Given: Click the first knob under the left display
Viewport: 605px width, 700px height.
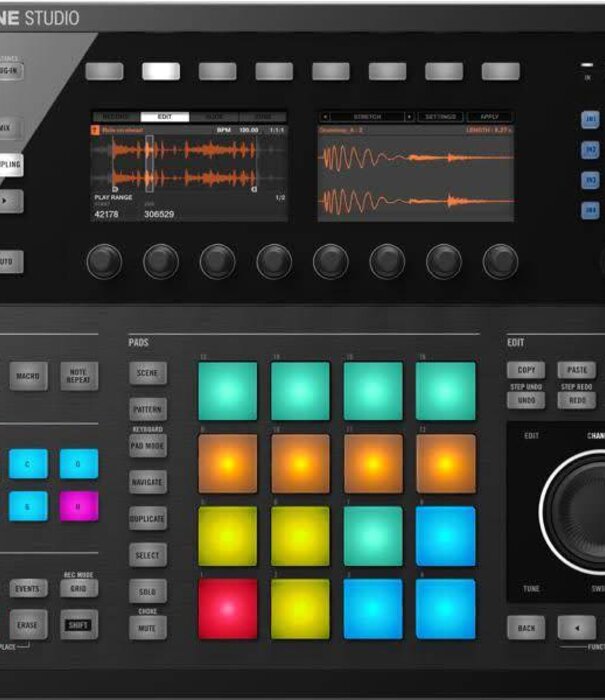Looking at the screenshot, I should tap(104, 261).
